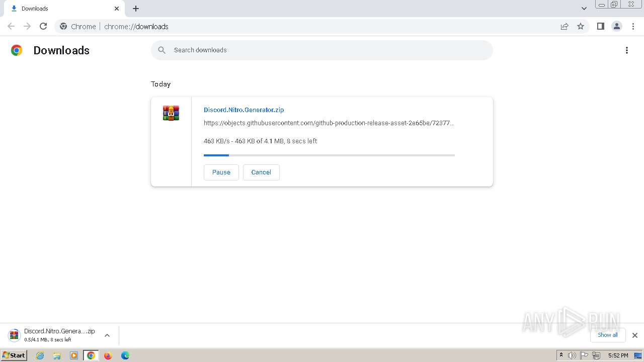Open Chrome's three-dot menu in the toolbar
This screenshot has width=644, height=362.
point(633,26)
